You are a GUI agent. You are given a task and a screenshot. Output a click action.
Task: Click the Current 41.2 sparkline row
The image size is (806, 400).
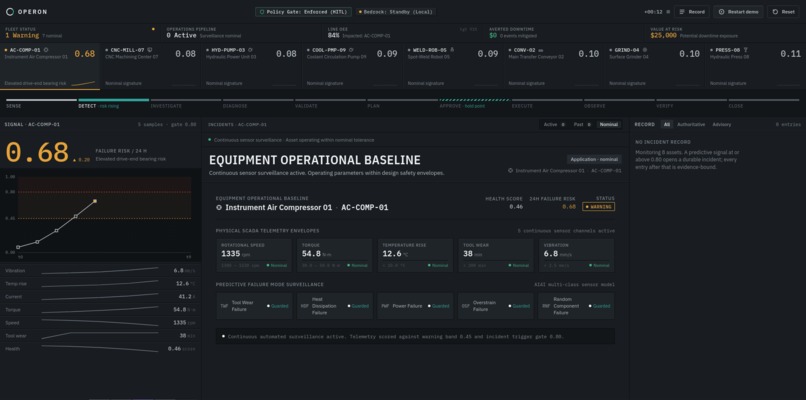coord(100,297)
